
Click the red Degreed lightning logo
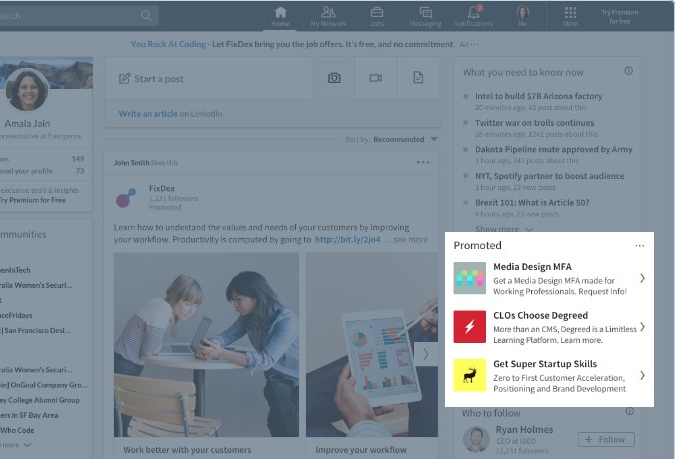[470, 327]
